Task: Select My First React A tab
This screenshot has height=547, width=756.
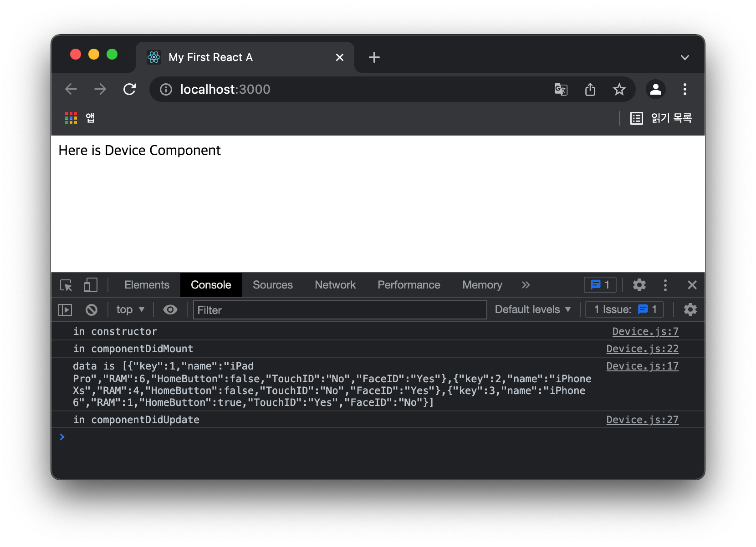Action: [245, 57]
